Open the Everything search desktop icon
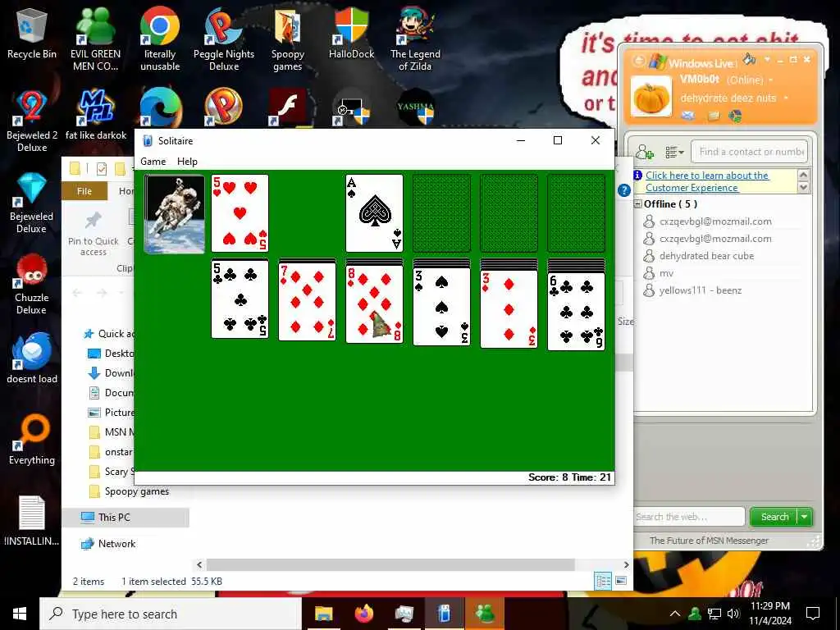Screen dimensions: 840x630 32,440
